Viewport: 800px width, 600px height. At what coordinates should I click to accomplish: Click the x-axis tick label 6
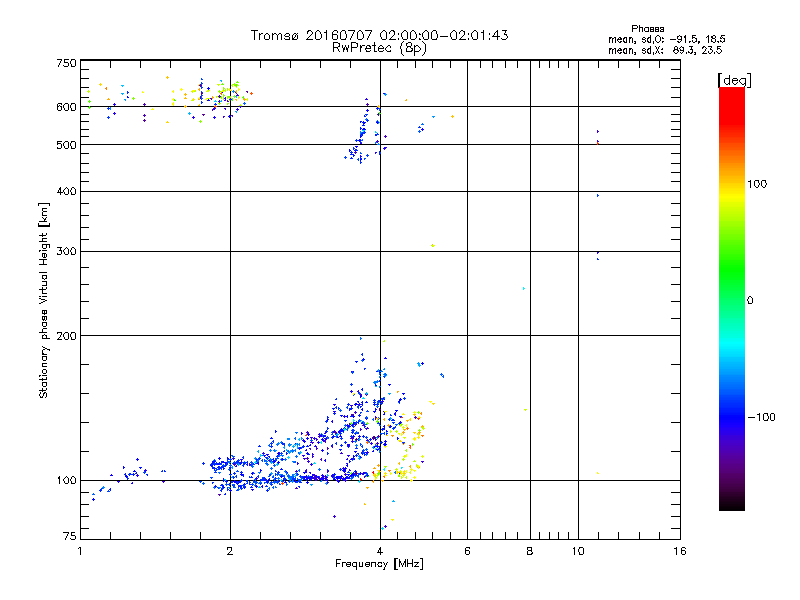[467, 551]
